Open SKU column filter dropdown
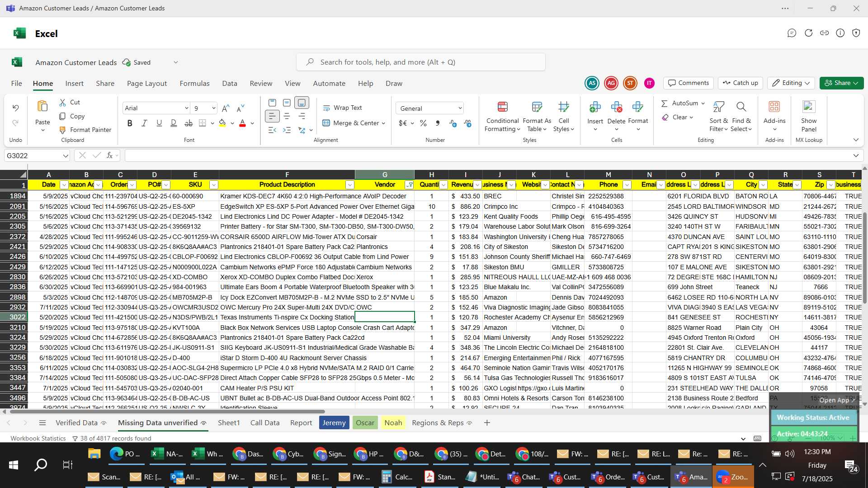Viewport: 868px width, 488px height. [x=214, y=185]
